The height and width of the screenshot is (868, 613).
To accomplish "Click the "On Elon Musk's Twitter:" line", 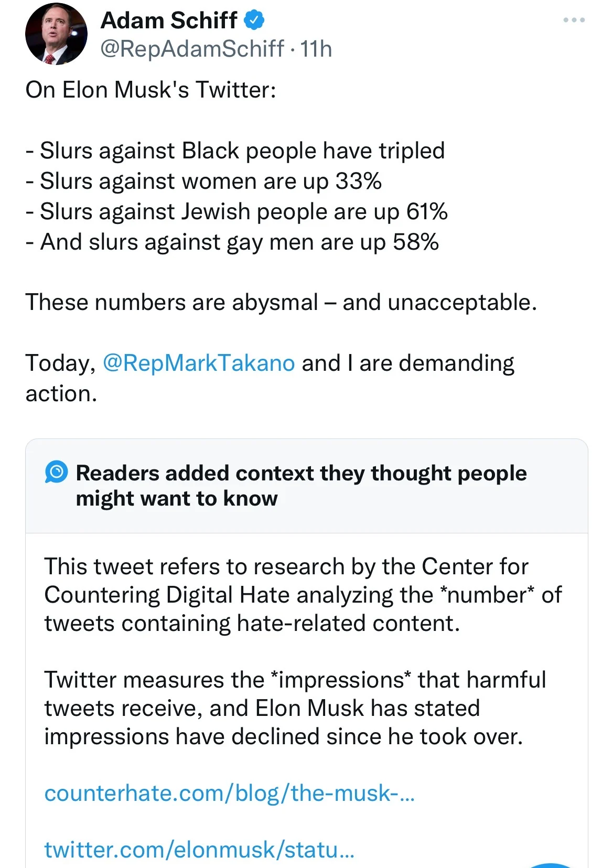I will point(150,90).
